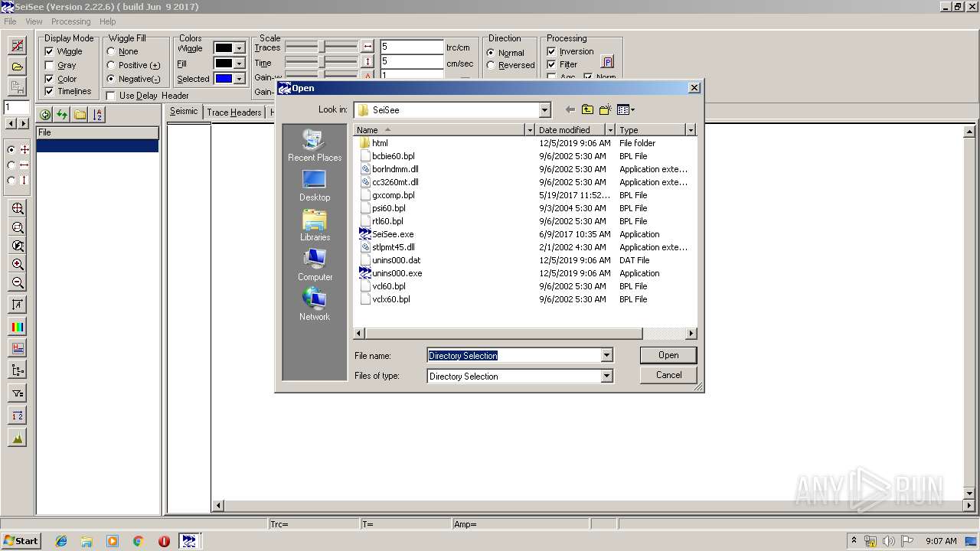Go back using dialog back arrow
Image resolution: width=980 pixels, height=551 pixels.
click(x=570, y=109)
